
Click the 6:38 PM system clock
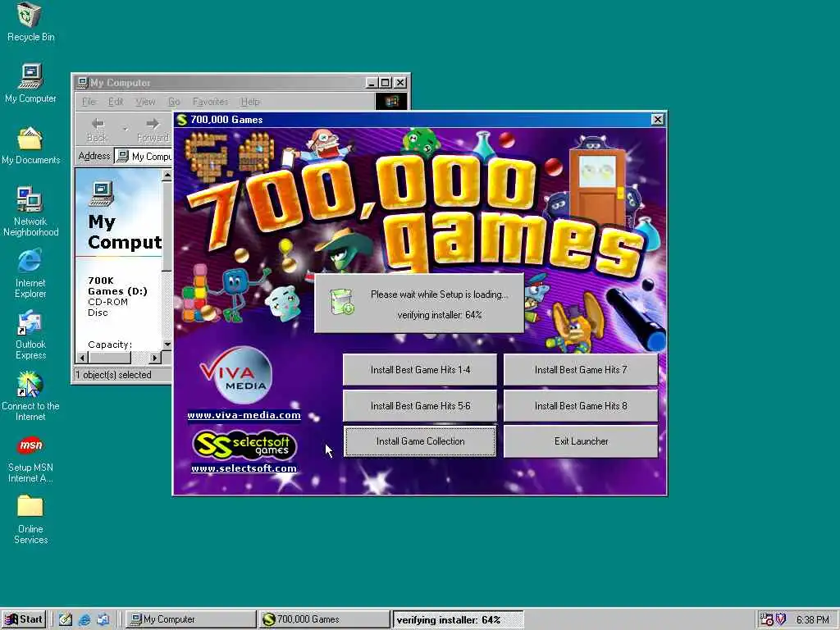click(812, 620)
